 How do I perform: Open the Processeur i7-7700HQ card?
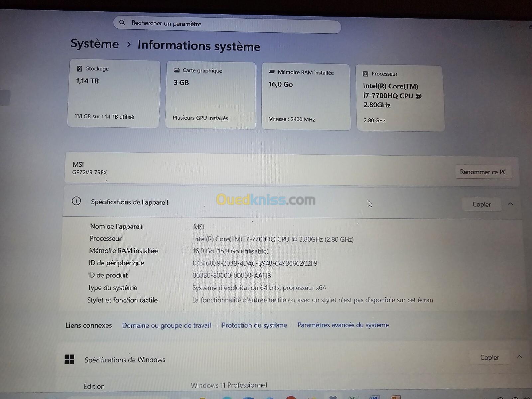pos(400,98)
